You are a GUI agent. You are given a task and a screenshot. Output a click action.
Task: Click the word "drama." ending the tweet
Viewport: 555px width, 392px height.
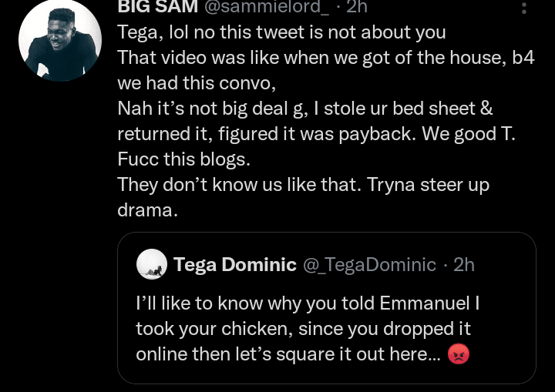click(x=148, y=210)
